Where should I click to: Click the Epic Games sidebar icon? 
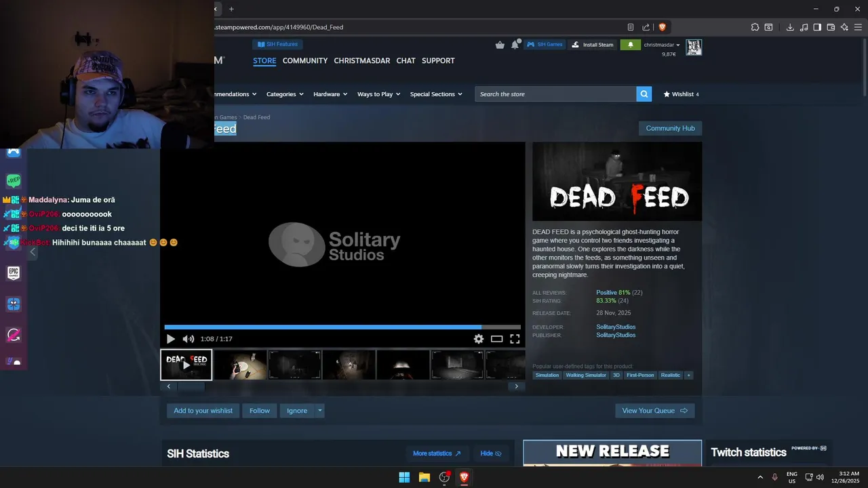14,272
